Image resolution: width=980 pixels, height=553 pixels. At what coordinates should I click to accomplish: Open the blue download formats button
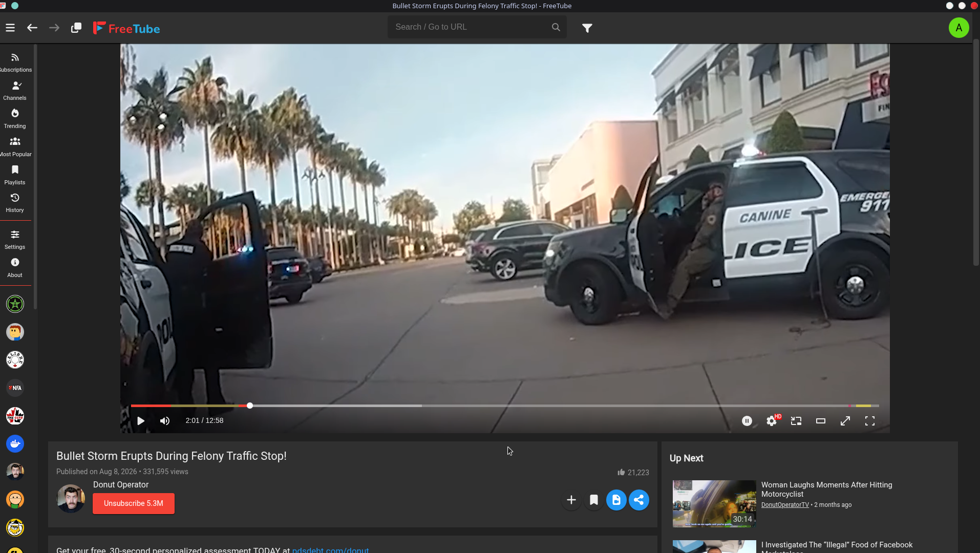click(x=616, y=500)
